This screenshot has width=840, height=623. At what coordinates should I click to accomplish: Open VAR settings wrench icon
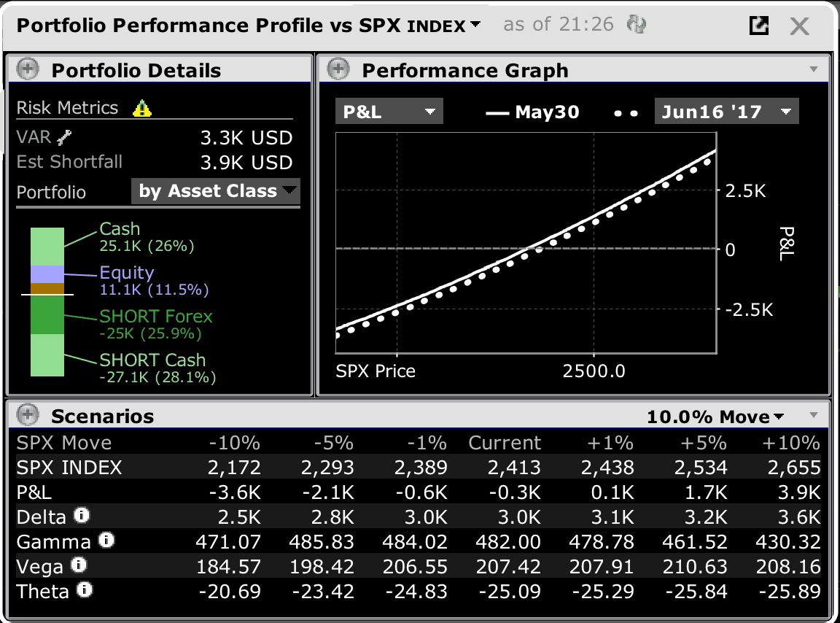pos(65,137)
